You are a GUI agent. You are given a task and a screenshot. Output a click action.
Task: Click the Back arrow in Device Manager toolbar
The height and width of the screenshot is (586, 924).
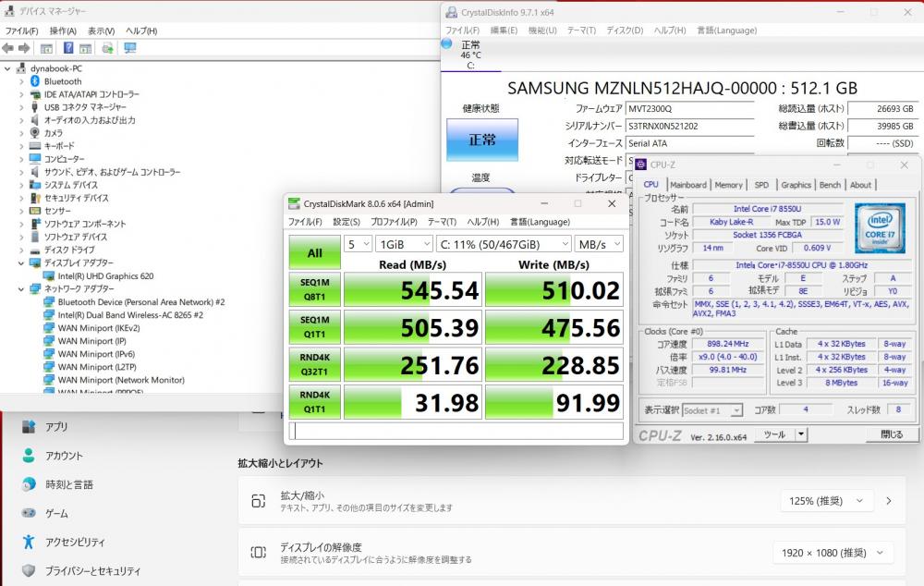(8, 48)
